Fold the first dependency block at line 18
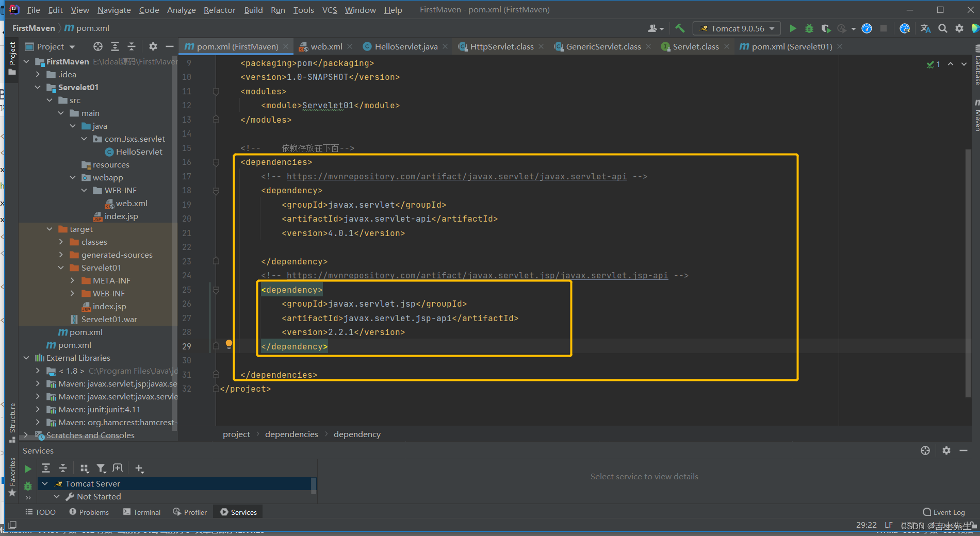Image resolution: width=980 pixels, height=536 pixels. (x=216, y=191)
